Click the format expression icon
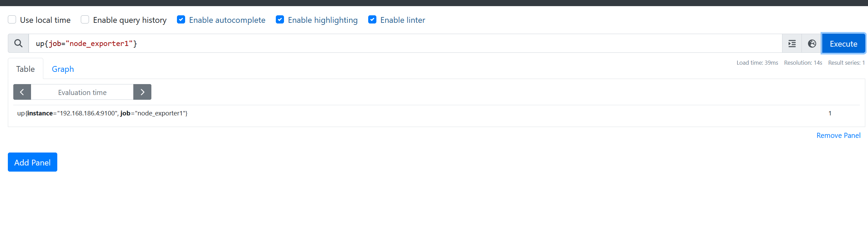 pyautogui.click(x=792, y=44)
